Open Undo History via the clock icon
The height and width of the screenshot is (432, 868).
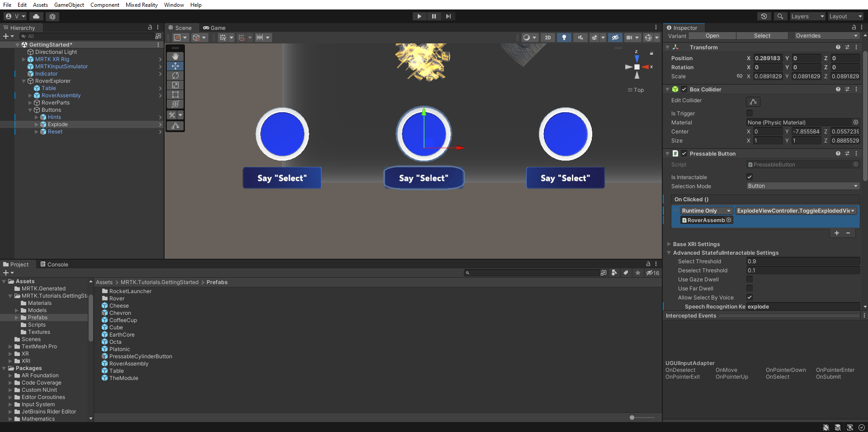pos(764,16)
